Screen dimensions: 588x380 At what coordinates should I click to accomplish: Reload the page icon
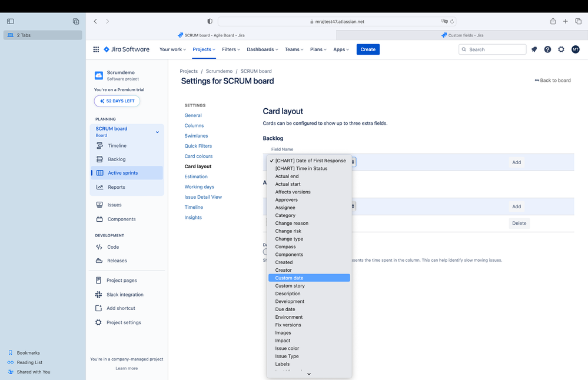[452, 21]
